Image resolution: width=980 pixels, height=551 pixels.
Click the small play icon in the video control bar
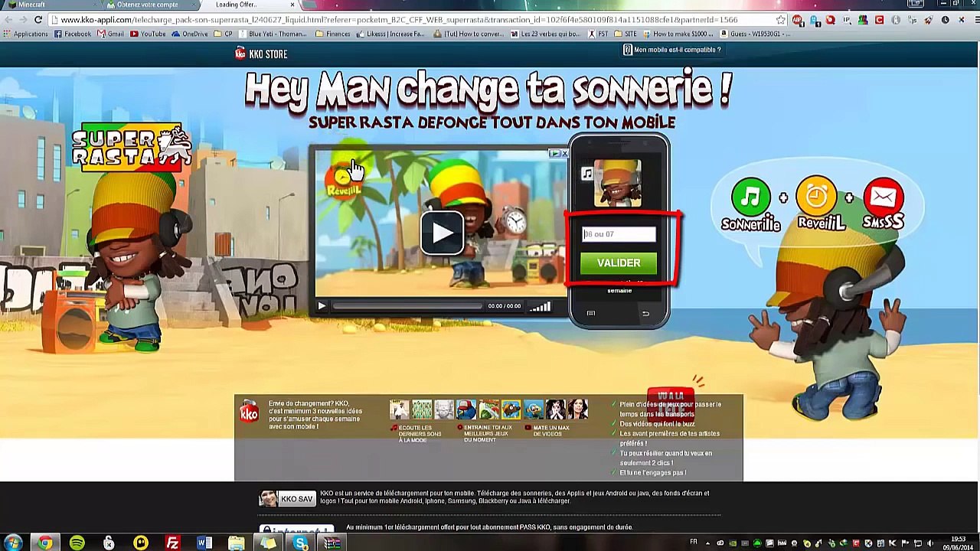(322, 306)
